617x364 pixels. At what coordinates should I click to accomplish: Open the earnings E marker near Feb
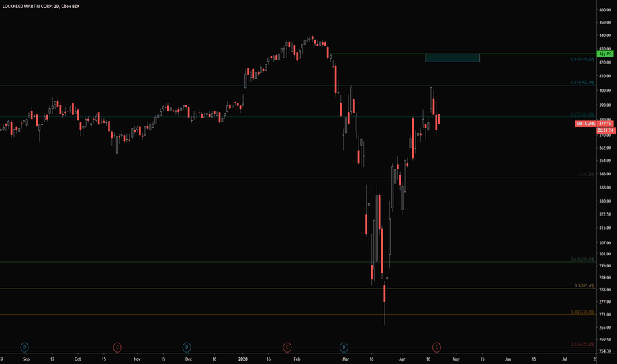[287, 347]
